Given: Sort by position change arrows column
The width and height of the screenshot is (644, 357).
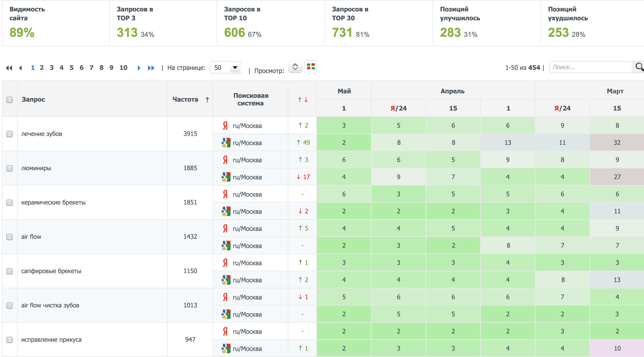Looking at the screenshot, I should [x=302, y=100].
